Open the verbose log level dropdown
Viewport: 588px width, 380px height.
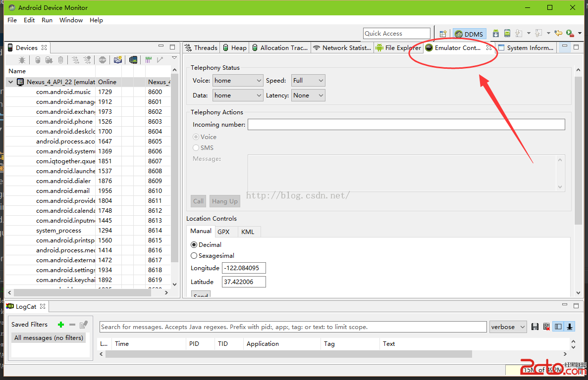[508, 327]
